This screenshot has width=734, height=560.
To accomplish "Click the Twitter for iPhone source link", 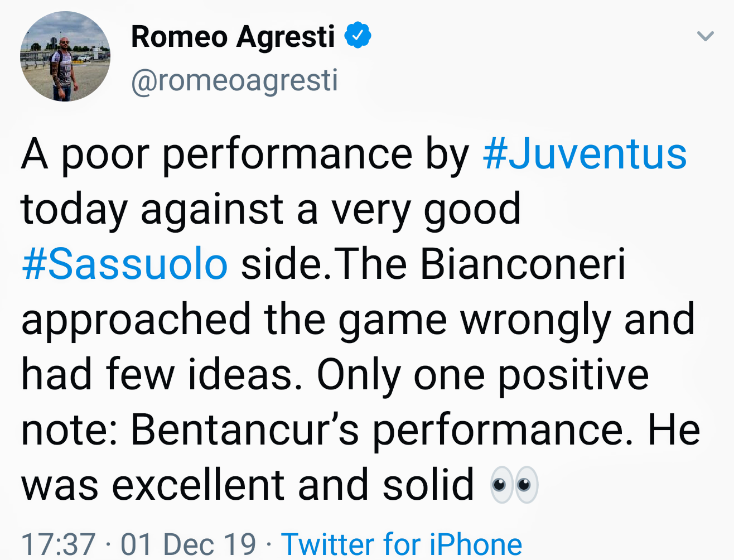I will tap(402, 544).
